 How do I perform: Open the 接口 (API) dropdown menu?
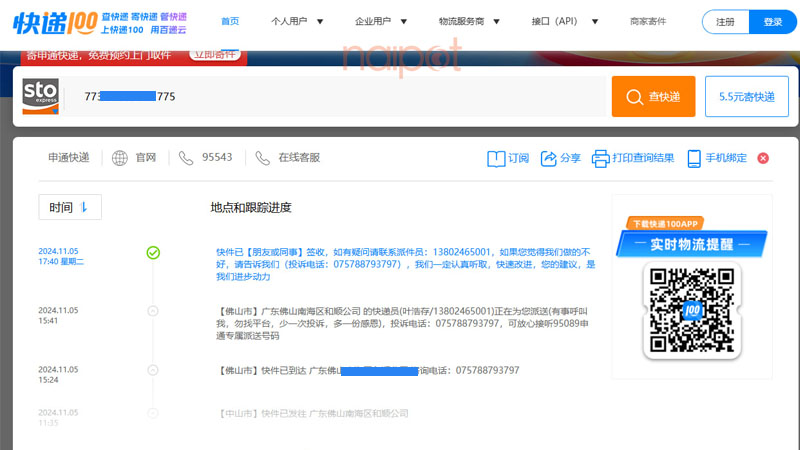pyautogui.click(x=565, y=21)
